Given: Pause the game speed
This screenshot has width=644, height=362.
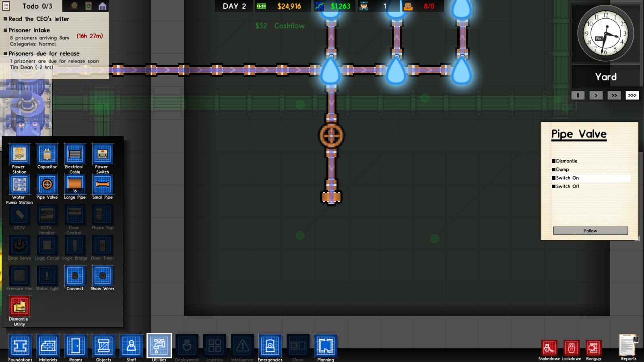Looking at the screenshot, I should [578, 95].
